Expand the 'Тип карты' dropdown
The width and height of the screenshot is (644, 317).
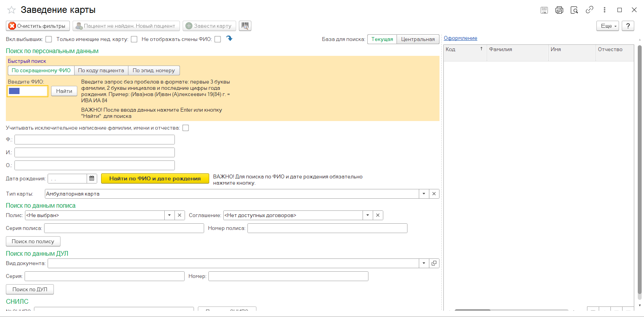424,194
